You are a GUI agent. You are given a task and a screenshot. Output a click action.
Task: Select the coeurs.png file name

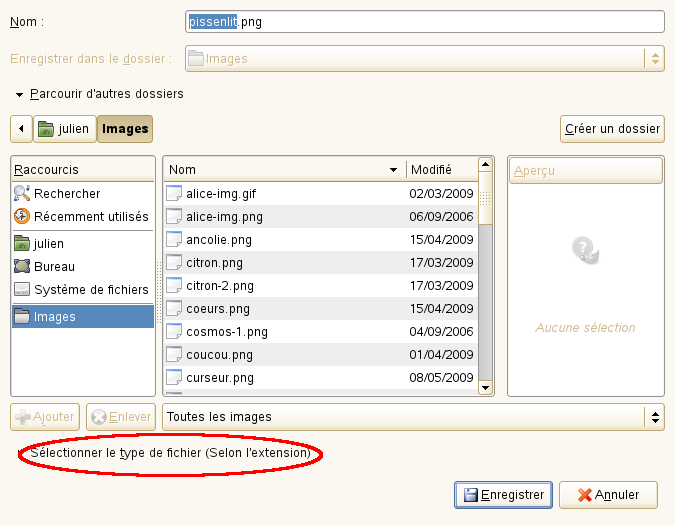click(x=218, y=309)
